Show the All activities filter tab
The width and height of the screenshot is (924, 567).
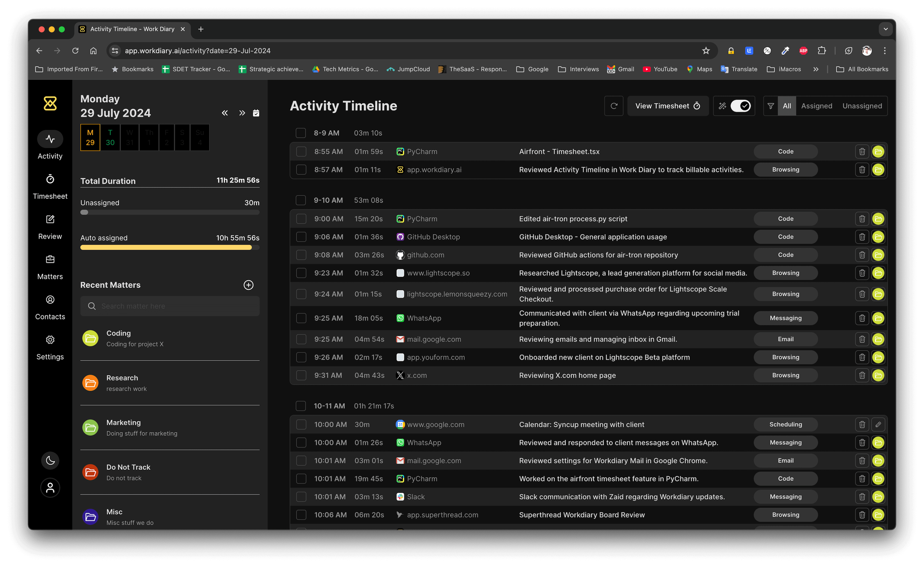(787, 106)
